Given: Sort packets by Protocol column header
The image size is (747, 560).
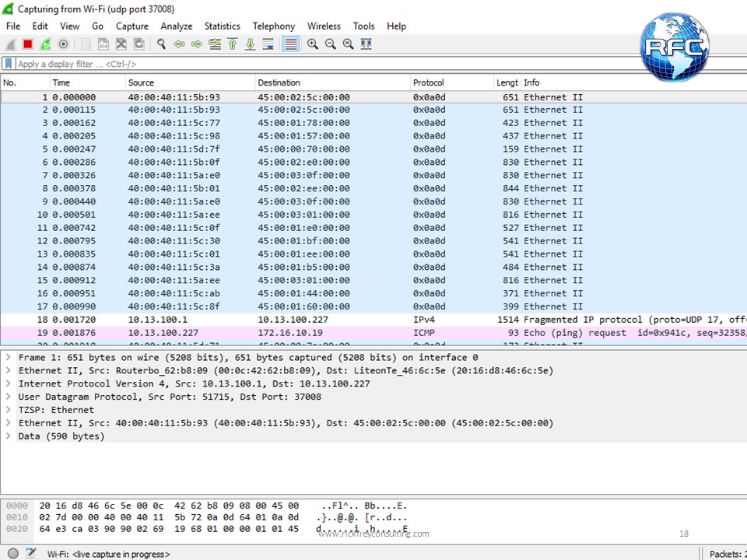Looking at the screenshot, I should click(451, 82).
